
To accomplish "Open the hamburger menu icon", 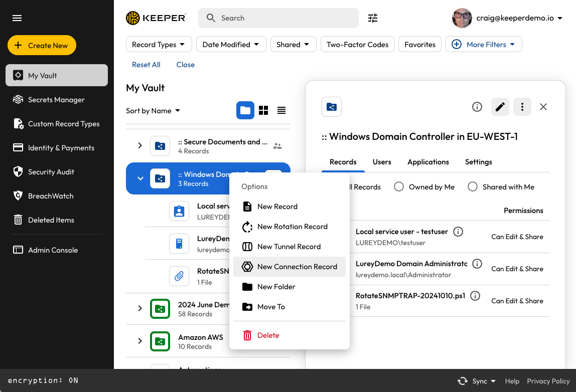I will [x=17, y=18].
